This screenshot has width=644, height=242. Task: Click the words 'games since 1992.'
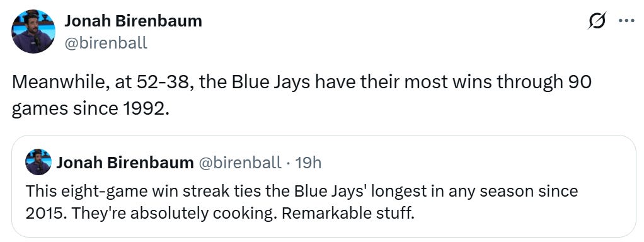(90, 110)
